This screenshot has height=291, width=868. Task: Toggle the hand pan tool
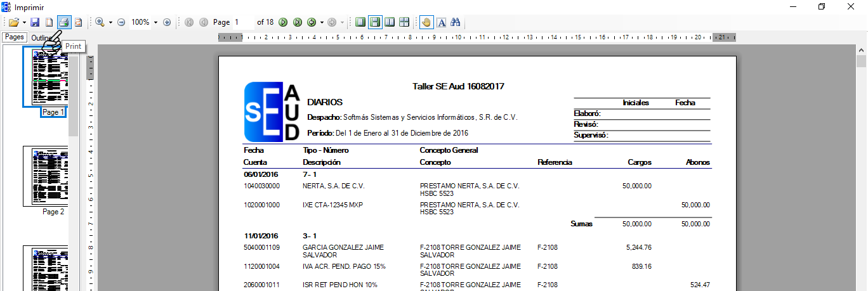point(426,22)
